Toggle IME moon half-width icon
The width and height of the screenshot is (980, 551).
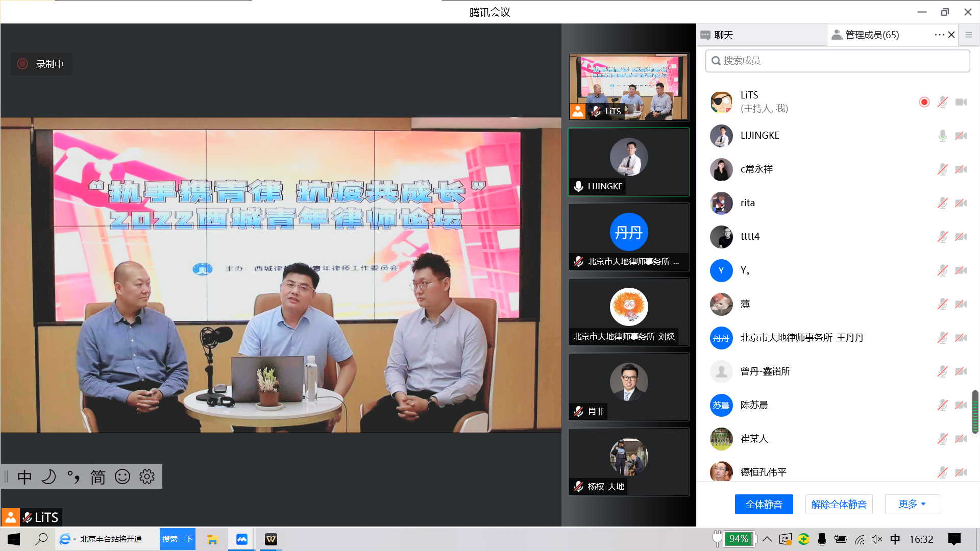point(48,477)
